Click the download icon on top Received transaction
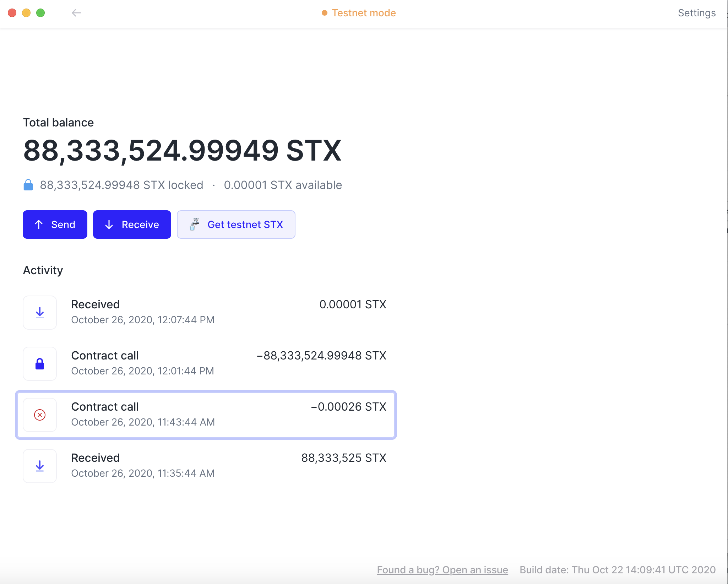Screen dimensions: 728x584 pyautogui.click(x=39, y=313)
